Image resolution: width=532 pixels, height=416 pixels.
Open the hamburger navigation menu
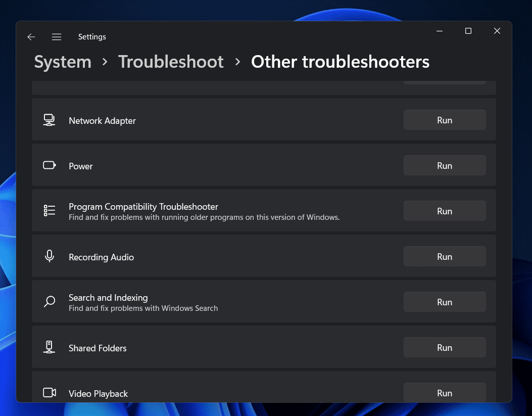(56, 36)
